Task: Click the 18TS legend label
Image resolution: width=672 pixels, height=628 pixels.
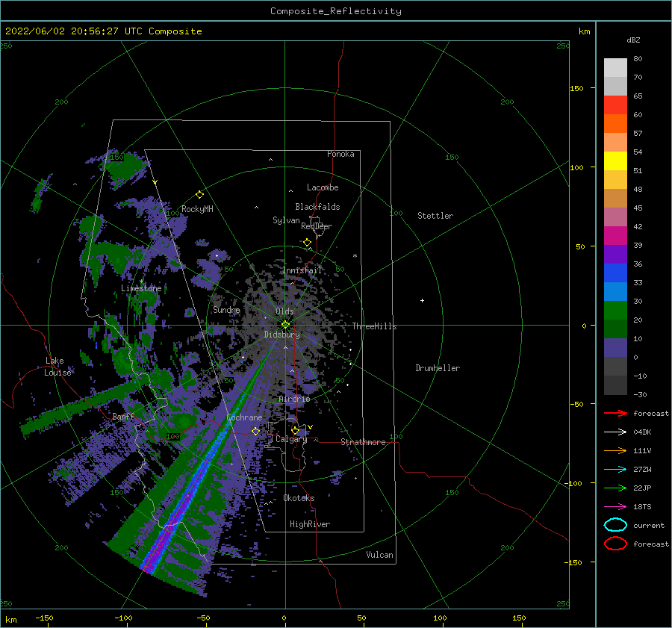Action: coord(642,507)
